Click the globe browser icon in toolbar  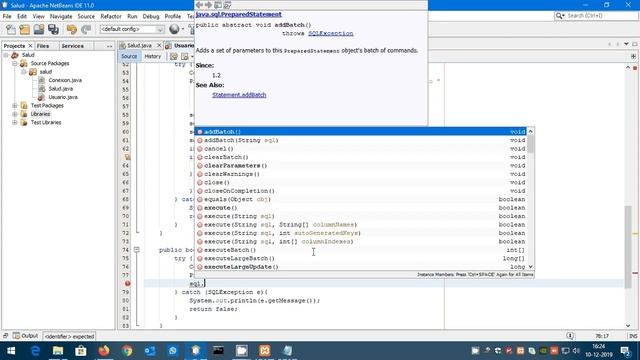click(x=174, y=29)
